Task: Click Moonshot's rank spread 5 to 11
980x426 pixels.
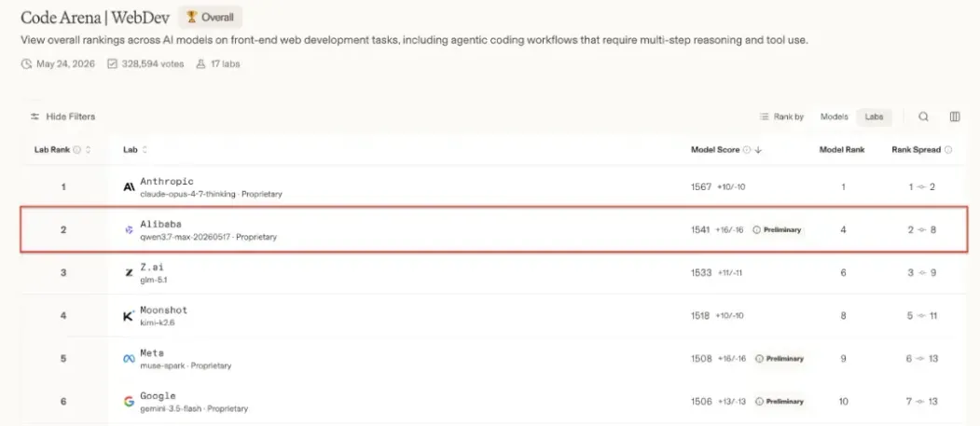Action: point(922,315)
